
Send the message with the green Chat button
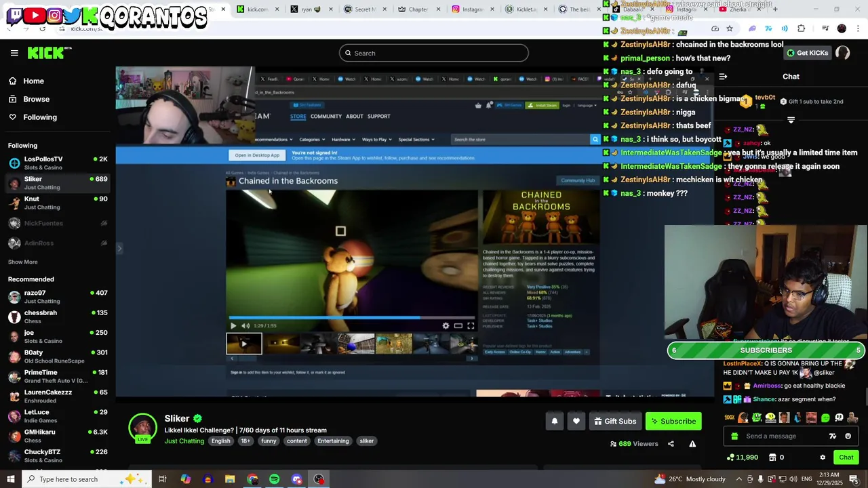846,457
